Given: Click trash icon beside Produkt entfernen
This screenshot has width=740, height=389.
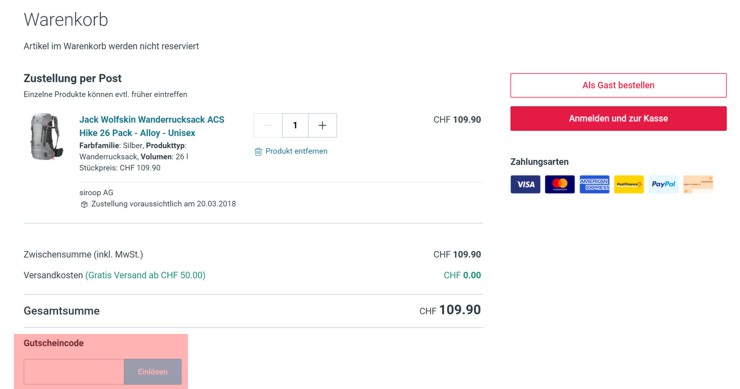Looking at the screenshot, I should point(258,152).
